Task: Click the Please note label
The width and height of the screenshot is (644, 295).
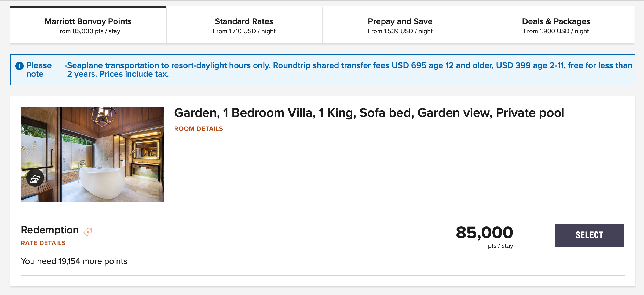Action: pos(39,70)
